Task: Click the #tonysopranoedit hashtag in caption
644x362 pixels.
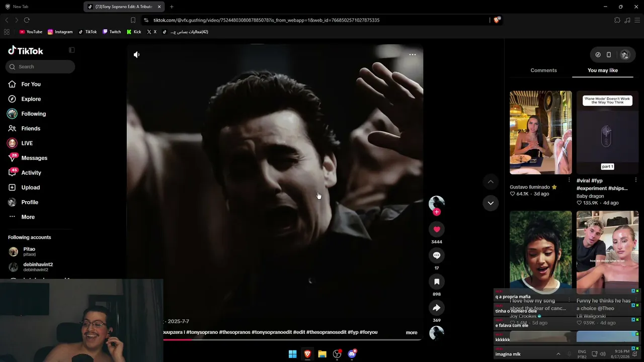Action: 272,332
